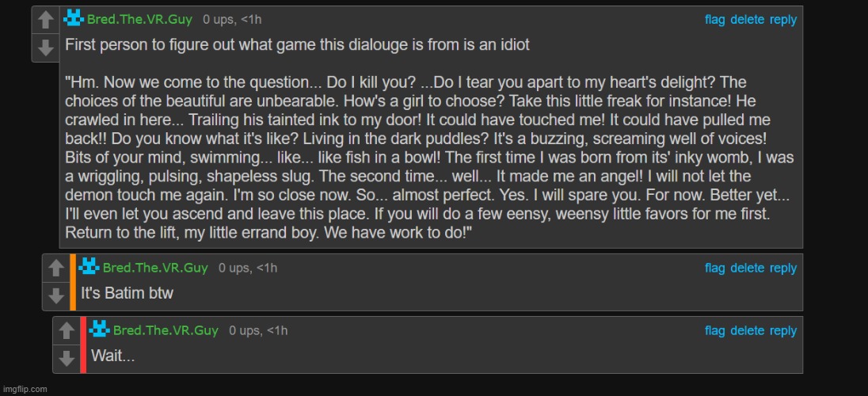Delete the "Wait..." comment
The height and width of the screenshot is (396, 868).
(x=747, y=330)
